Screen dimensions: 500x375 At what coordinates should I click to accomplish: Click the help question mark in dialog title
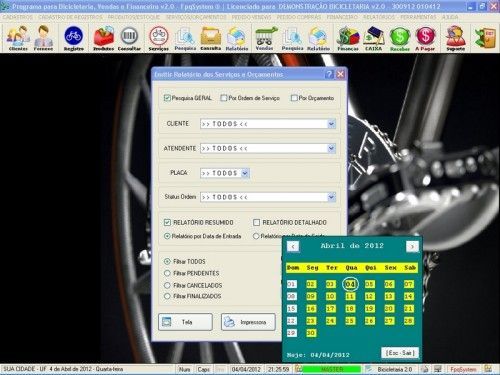pos(329,74)
